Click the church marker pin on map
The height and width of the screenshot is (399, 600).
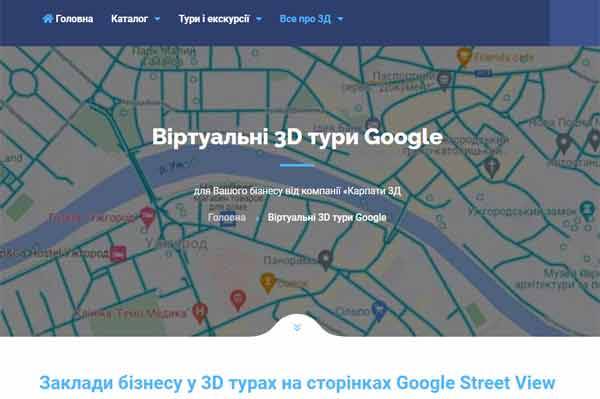pos(492,167)
